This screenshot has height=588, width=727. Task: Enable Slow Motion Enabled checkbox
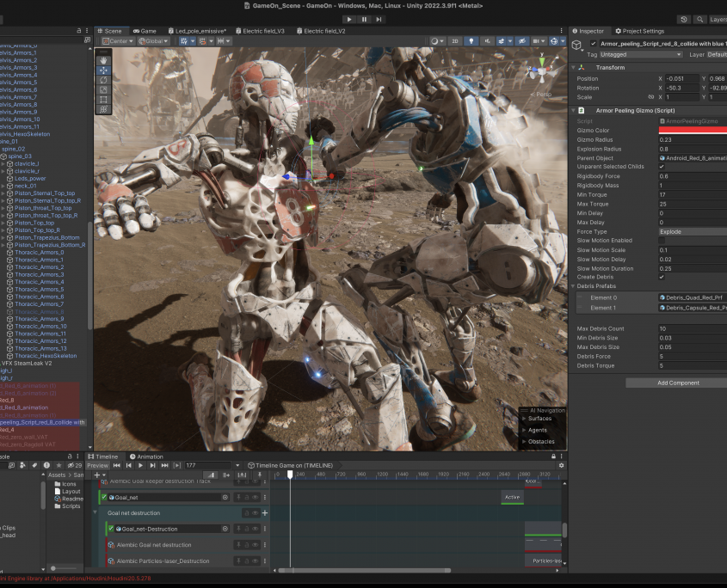pyautogui.click(x=662, y=241)
